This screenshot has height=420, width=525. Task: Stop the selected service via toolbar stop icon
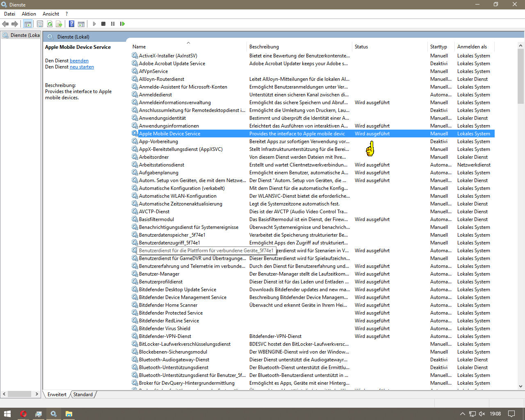103,24
